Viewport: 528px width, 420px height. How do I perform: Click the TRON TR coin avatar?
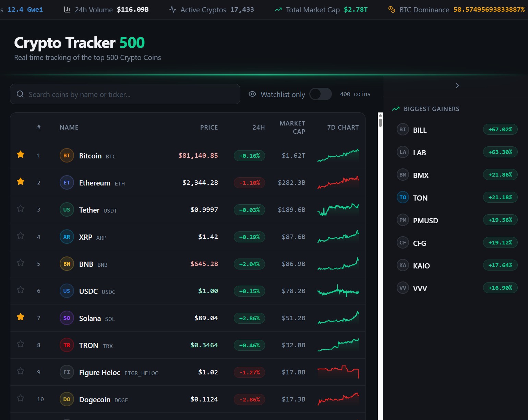pos(67,345)
